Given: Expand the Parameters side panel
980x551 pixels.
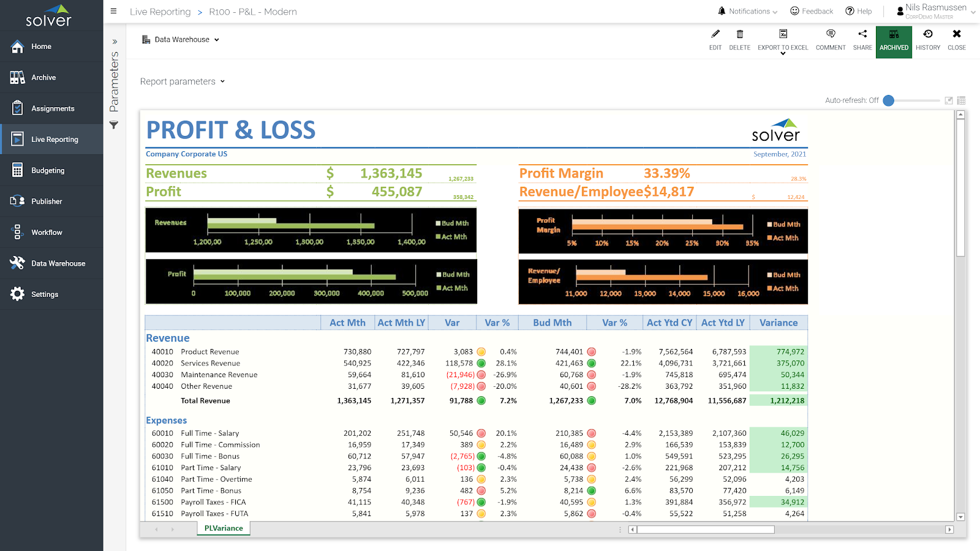Looking at the screenshot, I should coord(115,42).
